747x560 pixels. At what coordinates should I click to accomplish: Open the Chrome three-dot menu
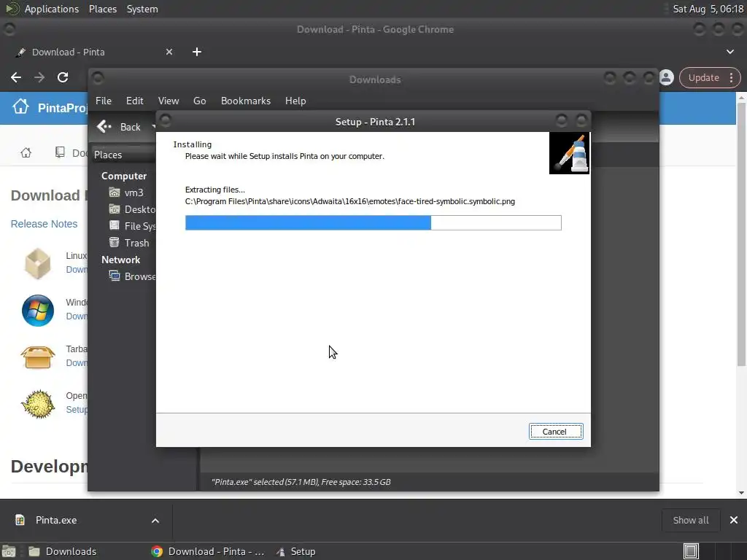731,77
